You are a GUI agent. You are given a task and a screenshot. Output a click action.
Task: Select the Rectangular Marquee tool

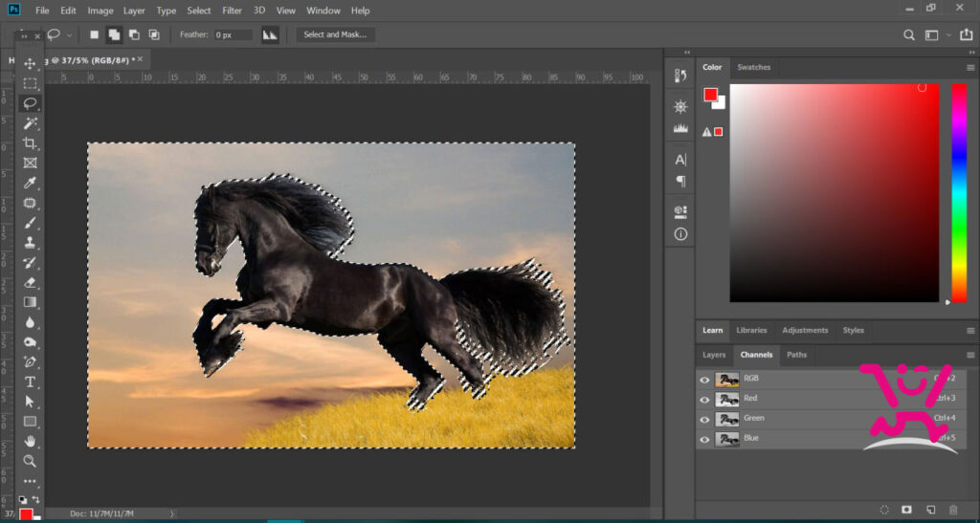tap(30, 83)
